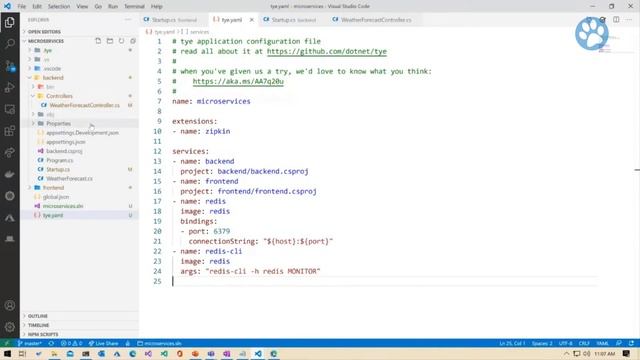Close the tye.yaml editor tab
Viewport: 640px width, 360px height.
(252, 20)
